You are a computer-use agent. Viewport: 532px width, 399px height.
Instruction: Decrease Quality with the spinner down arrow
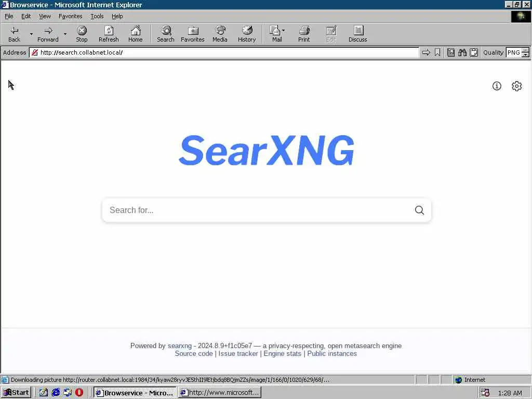(x=526, y=55)
